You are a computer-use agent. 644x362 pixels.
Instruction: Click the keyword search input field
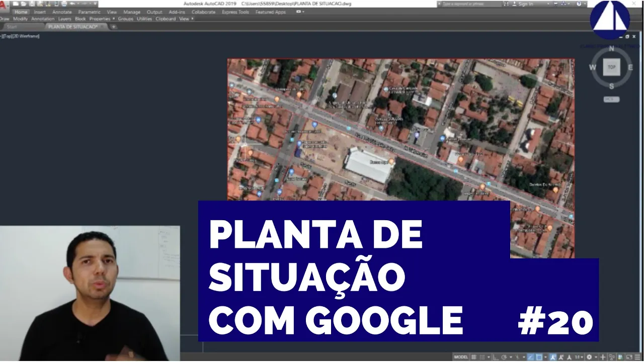pos(472,4)
